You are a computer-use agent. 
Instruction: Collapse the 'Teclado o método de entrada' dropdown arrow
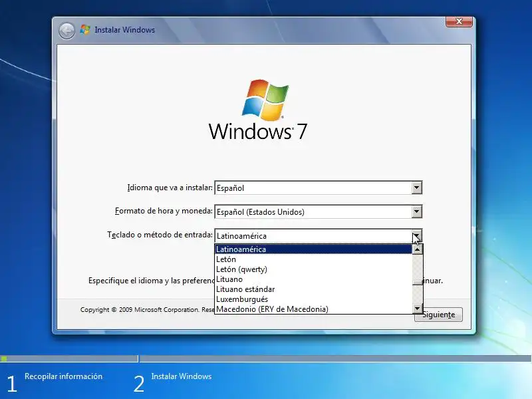pyautogui.click(x=417, y=236)
